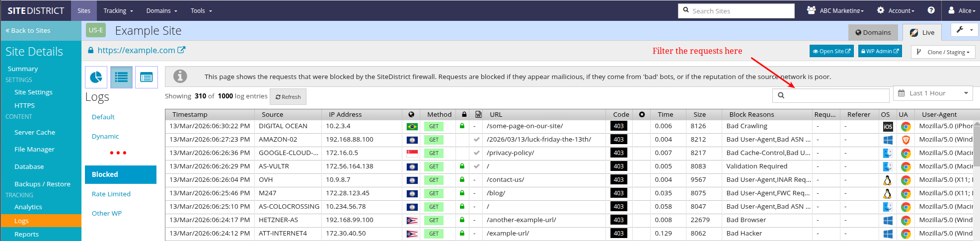
Task: Switch to the Domains tab
Action: 873,32
